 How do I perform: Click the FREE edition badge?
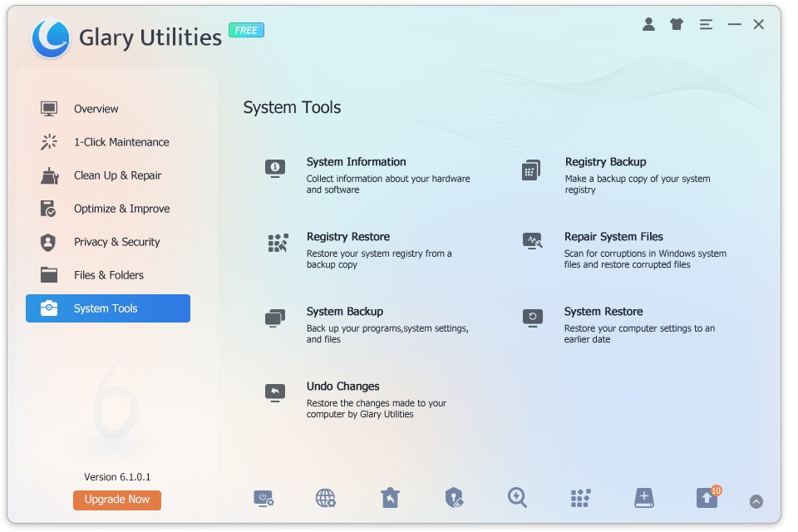[246, 31]
